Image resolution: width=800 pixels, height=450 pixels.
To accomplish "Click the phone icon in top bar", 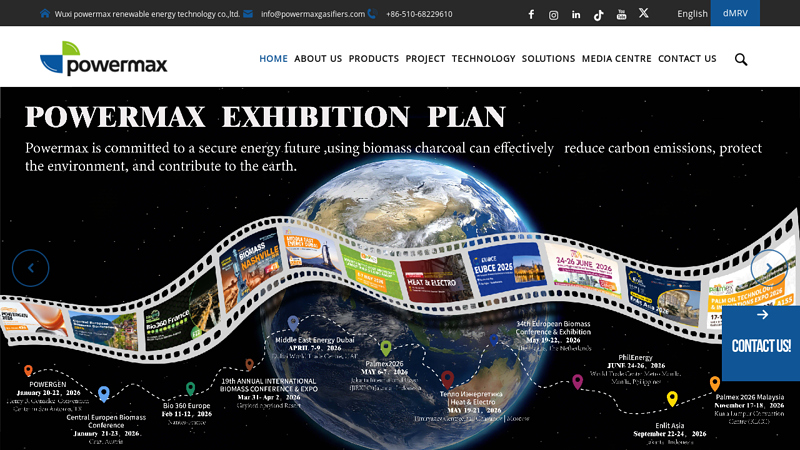I will coord(372,13).
